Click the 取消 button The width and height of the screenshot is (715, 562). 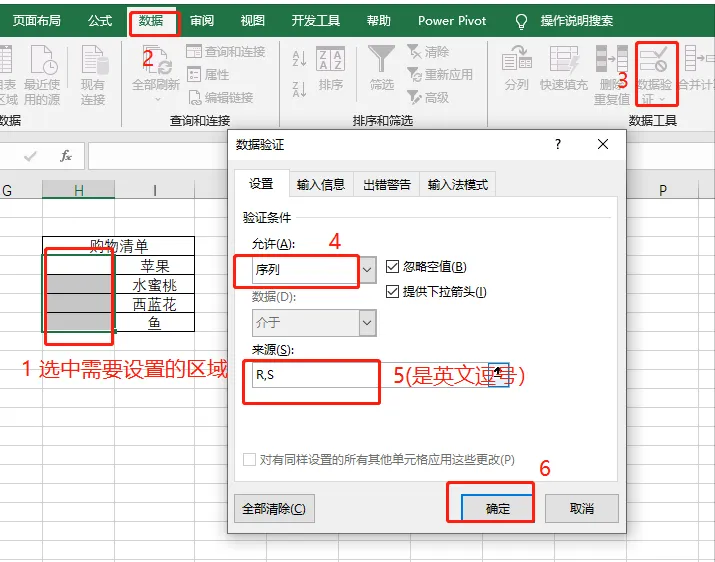click(x=582, y=508)
